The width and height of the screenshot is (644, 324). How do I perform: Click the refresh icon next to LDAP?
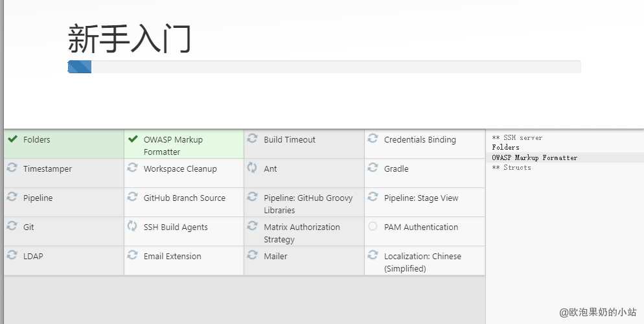tap(12, 255)
